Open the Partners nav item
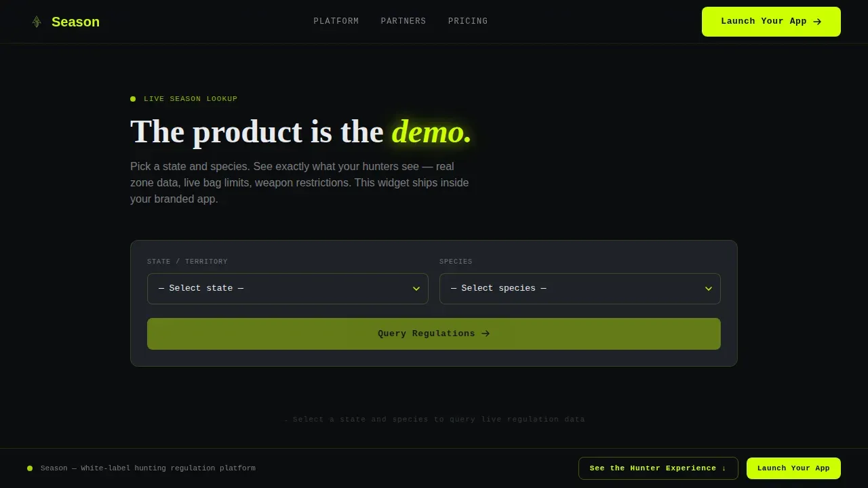 [403, 21]
